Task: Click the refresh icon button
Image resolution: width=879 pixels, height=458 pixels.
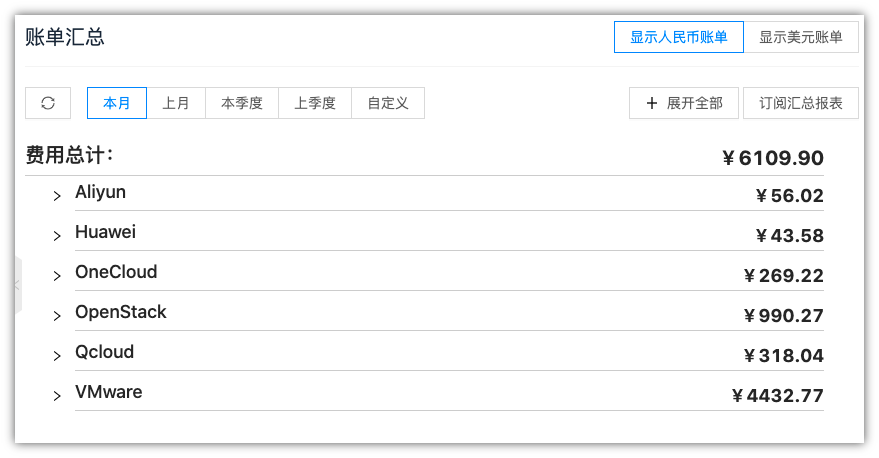Action: click(x=48, y=103)
